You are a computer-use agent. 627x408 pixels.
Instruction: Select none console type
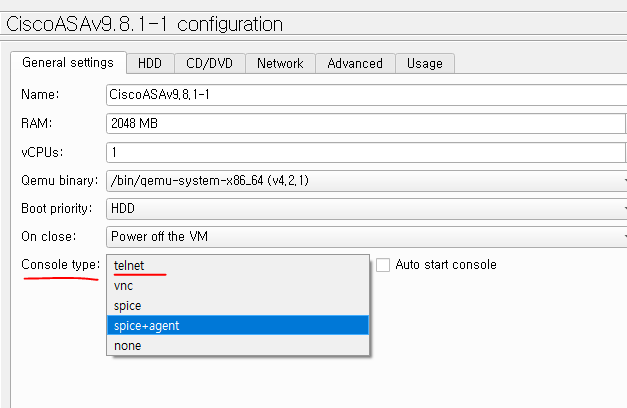click(238, 345)
